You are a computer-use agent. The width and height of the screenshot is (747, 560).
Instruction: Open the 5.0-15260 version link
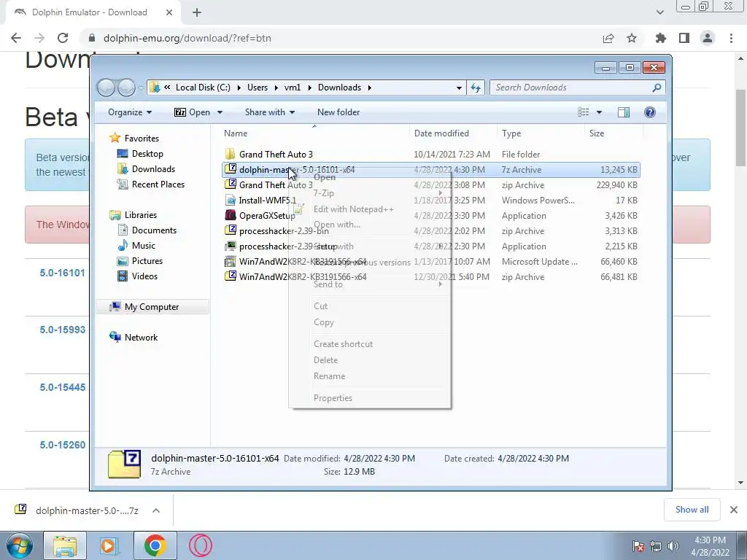[63, 445]
